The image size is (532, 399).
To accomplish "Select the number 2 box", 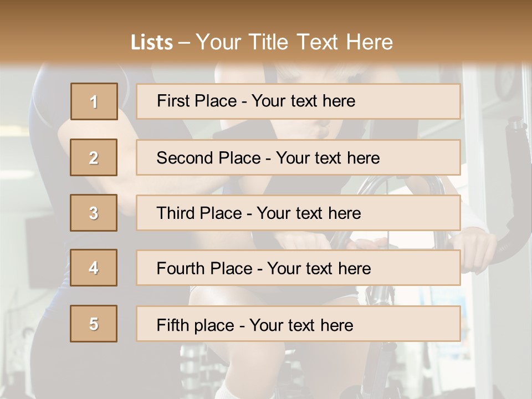I will pos(94,157).
